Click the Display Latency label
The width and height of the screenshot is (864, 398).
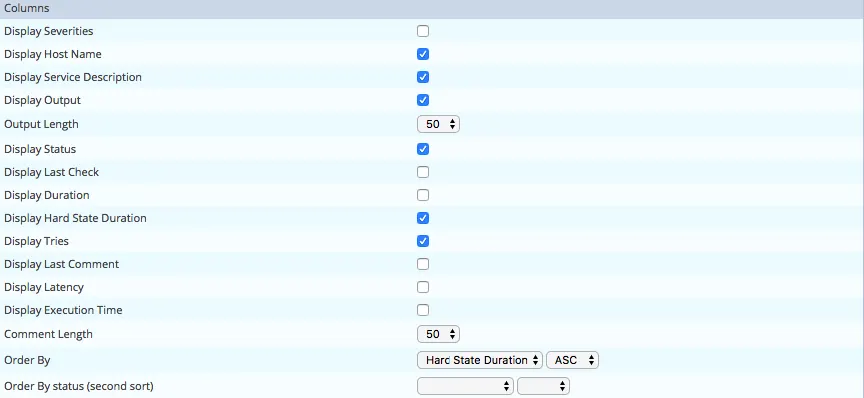tap(44, 287)
